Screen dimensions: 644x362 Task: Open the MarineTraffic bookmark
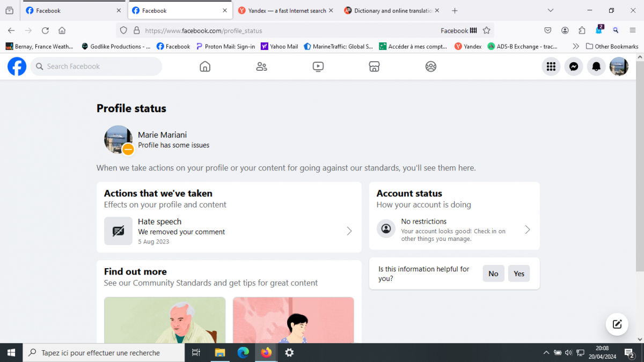pos(338,47)
